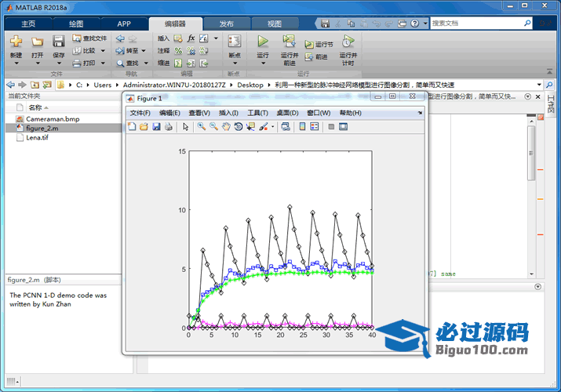The height and width of the screenshot is (392, 561).
Task: Expand the Print (打印) dropdown
Action: tap(101, 63)
